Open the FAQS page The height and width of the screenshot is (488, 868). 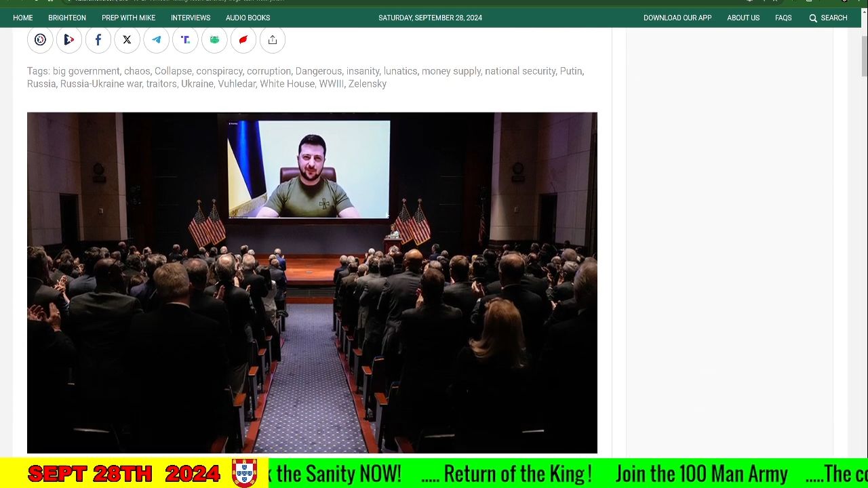(783, 18)
